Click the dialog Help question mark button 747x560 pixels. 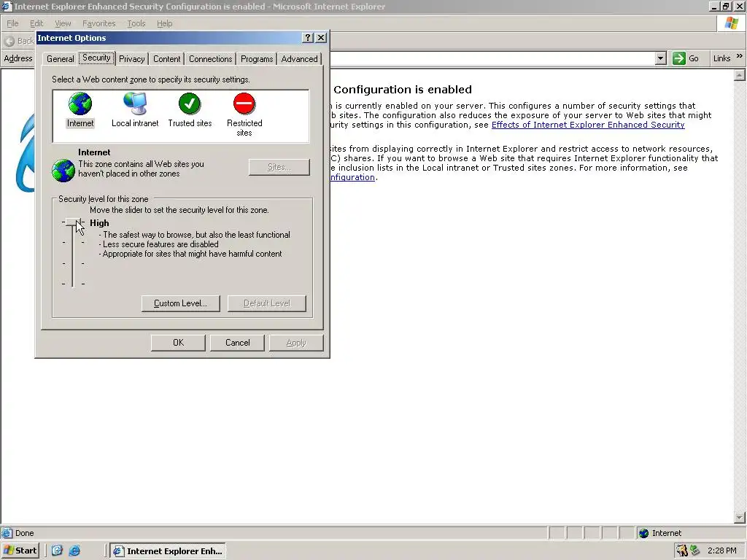(x=308, y=38)
